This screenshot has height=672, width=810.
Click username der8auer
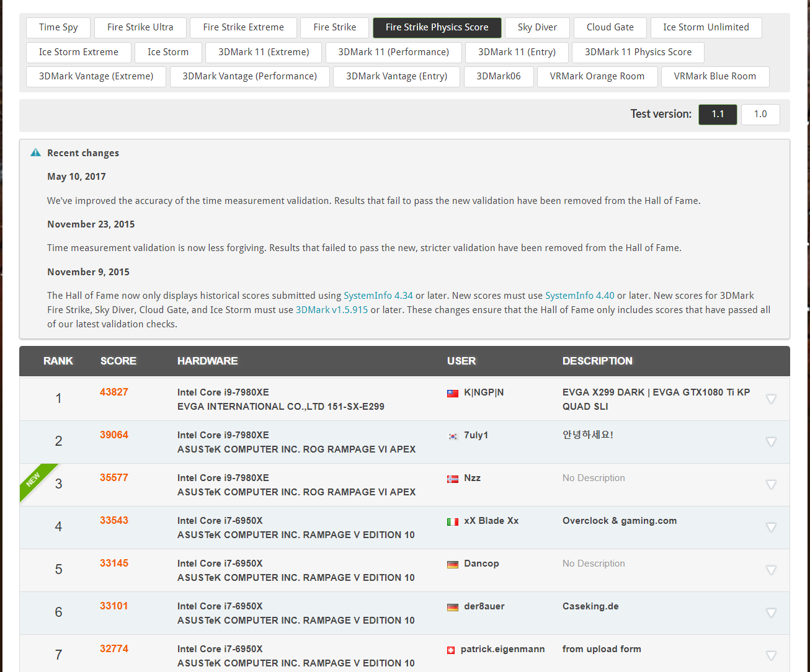pos(484,606)
